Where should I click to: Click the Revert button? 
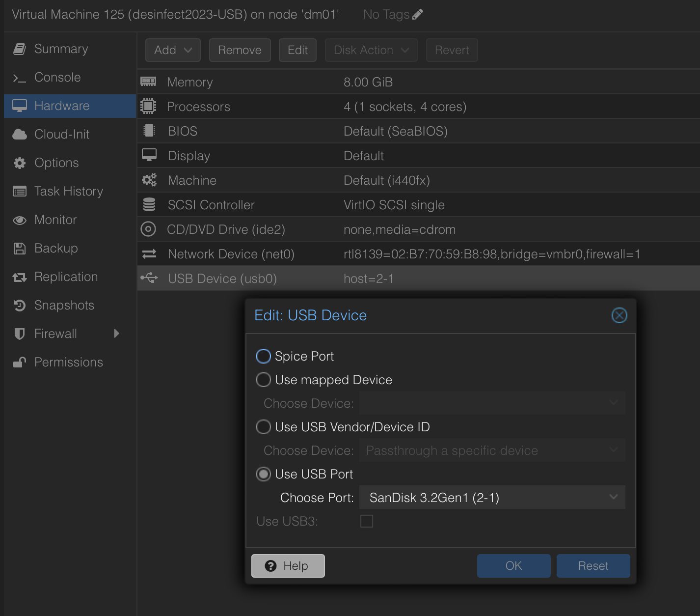452,50
